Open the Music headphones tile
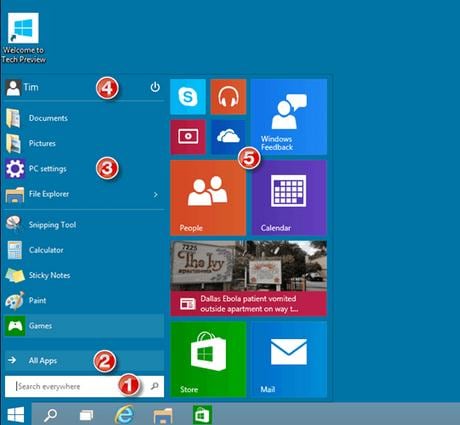This screenshot has height=425, width=460. [x=228, y=97]
